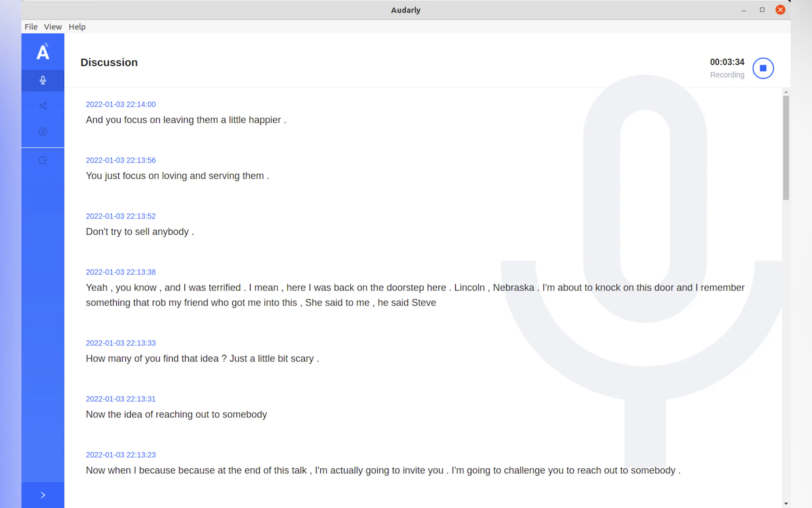The width and height of the screenshot is (812, 508).
Task: Maximize the Audarly window
Action: pos(762,10)
